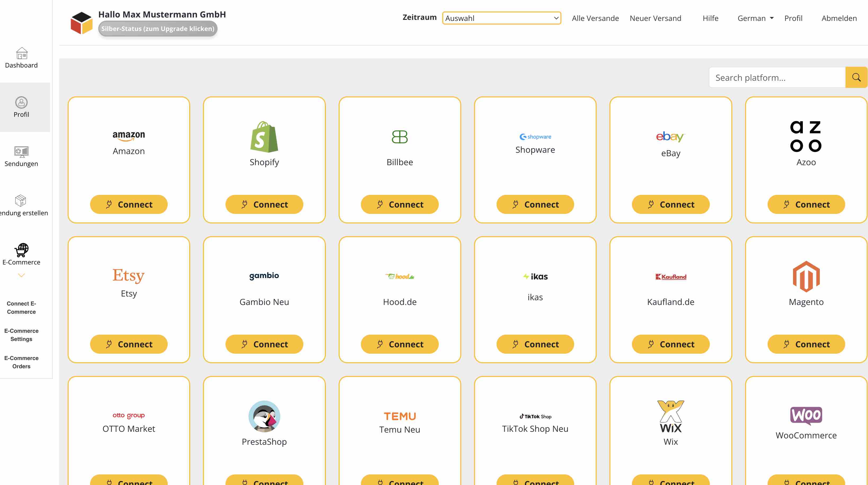This screenshot has width=868, height=485.
Task: Select the Amazon logo
Action: (x=129, y=136)
